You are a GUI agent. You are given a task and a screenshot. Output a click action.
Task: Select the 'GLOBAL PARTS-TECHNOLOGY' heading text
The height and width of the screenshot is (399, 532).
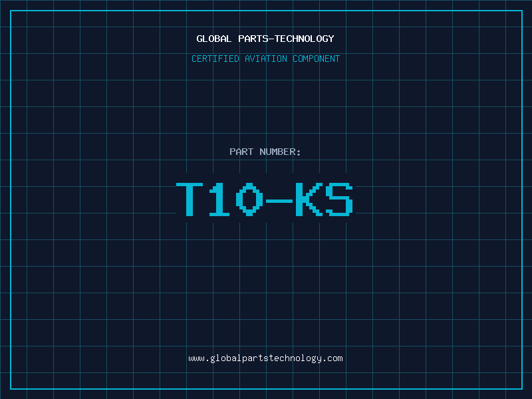265,39
